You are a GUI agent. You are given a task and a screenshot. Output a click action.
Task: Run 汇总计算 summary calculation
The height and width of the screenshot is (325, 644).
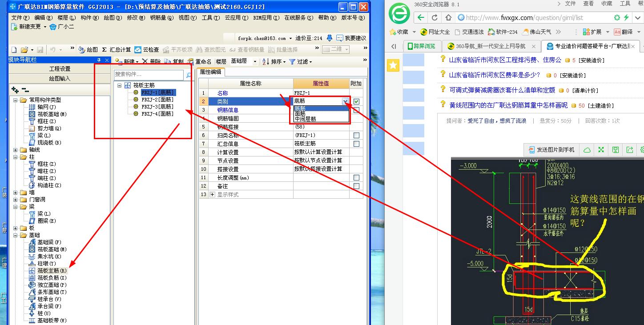pos(117,50)
